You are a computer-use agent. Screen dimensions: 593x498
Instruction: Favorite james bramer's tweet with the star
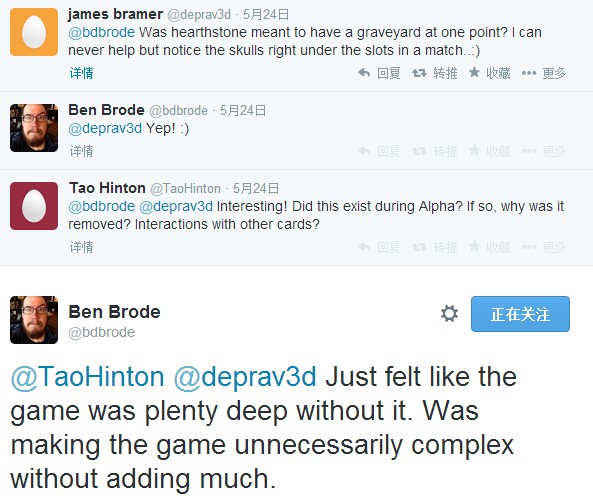point(489,73)
